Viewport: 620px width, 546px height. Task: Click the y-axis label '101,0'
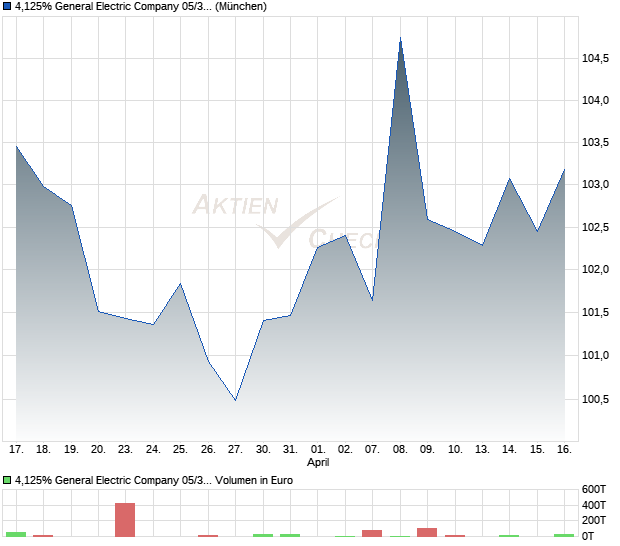point(595,355)
